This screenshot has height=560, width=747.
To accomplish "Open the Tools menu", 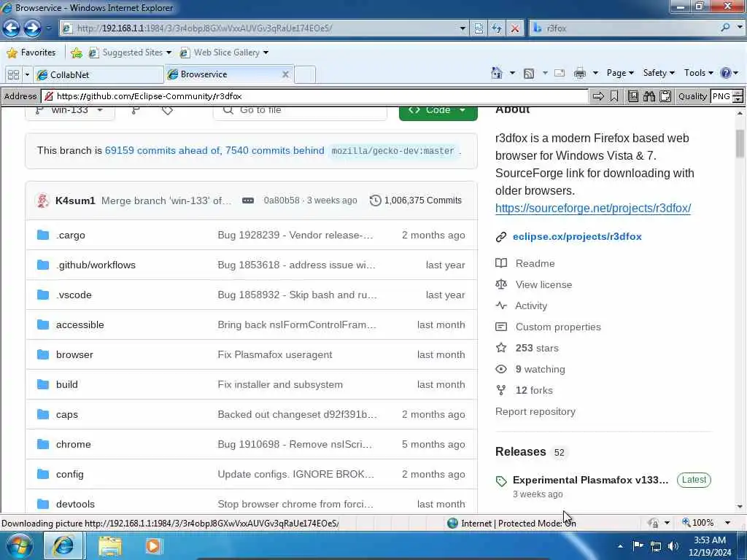I will click(698, 73).
